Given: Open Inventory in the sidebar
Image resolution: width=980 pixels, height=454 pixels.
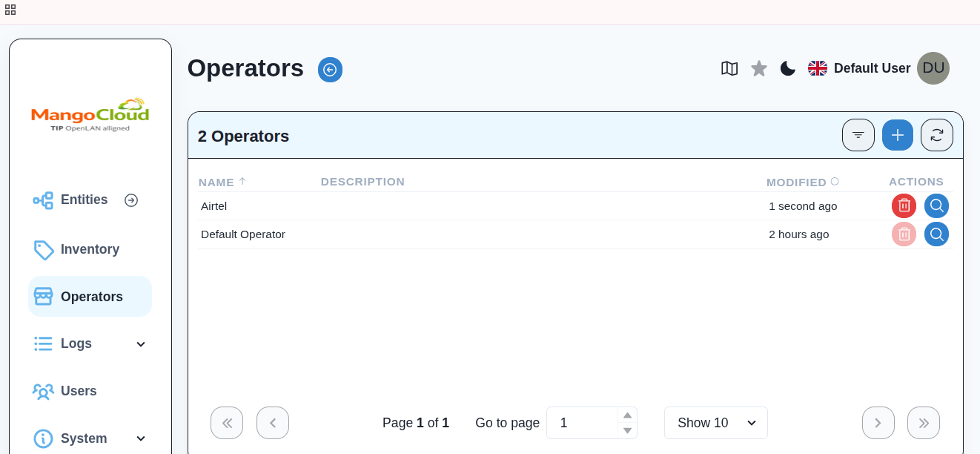Looking at the screenshot, I should pos(90,249).
